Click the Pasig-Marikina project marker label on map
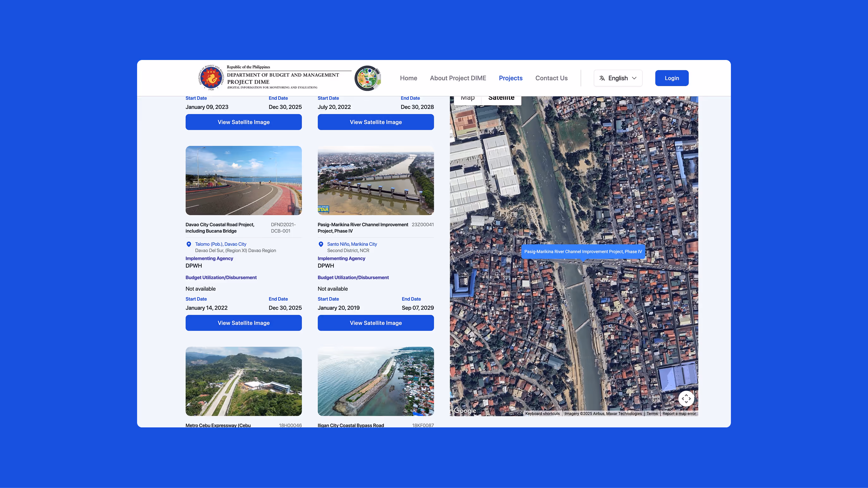Image resolution: width=868 pixels, height=488 pixels. coord(583,252)
